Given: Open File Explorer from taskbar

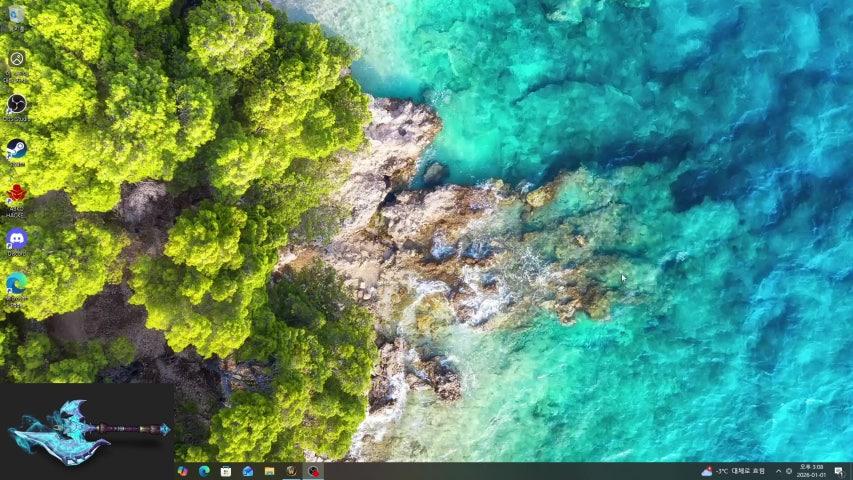Looking at the screenshot, I should coord(269,471).
